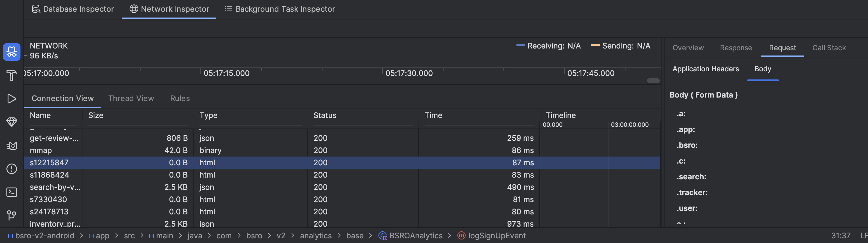Open the Git version control icon
This screenshot has height=243, width=868.
tap(11, 215)
